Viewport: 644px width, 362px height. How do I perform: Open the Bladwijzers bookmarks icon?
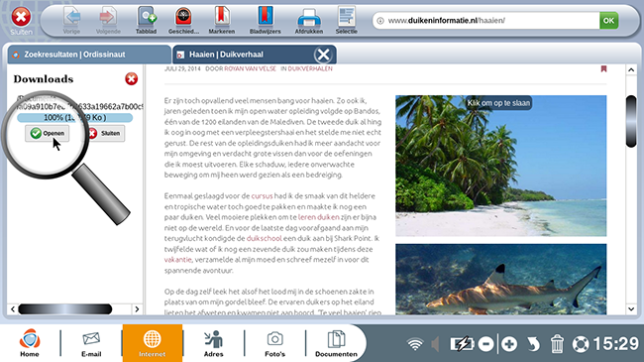[265, 19]
